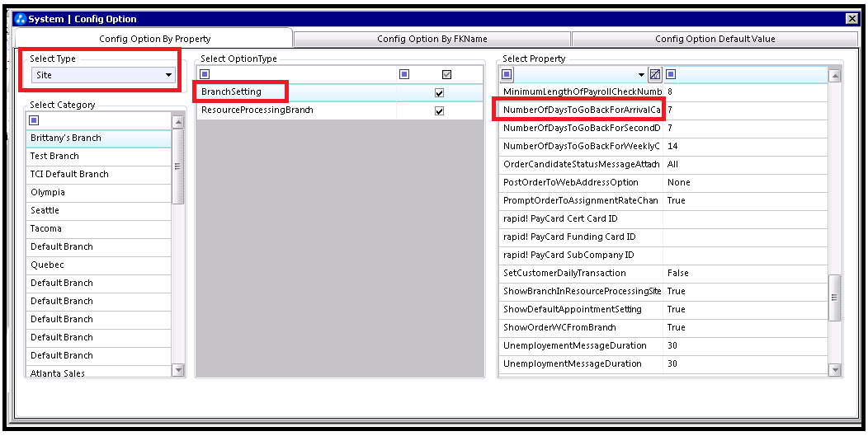Click the filter icon in the property value column

[671, 74]
